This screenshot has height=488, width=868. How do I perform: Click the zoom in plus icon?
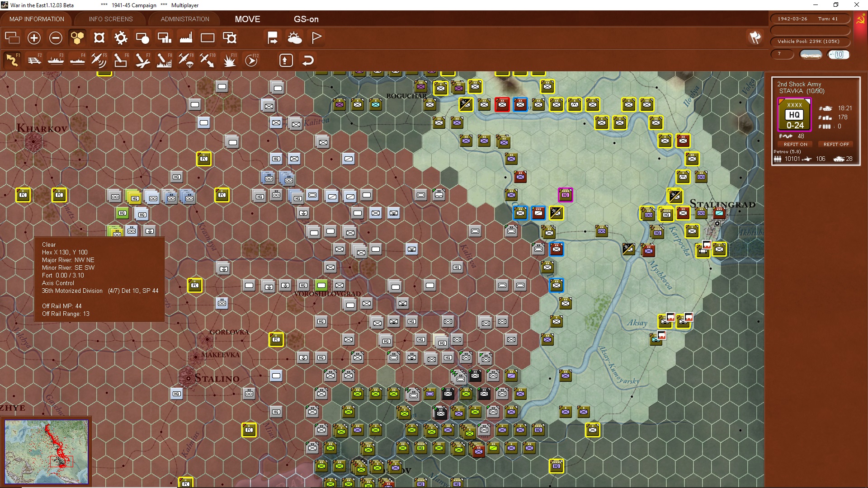(34, 38)
